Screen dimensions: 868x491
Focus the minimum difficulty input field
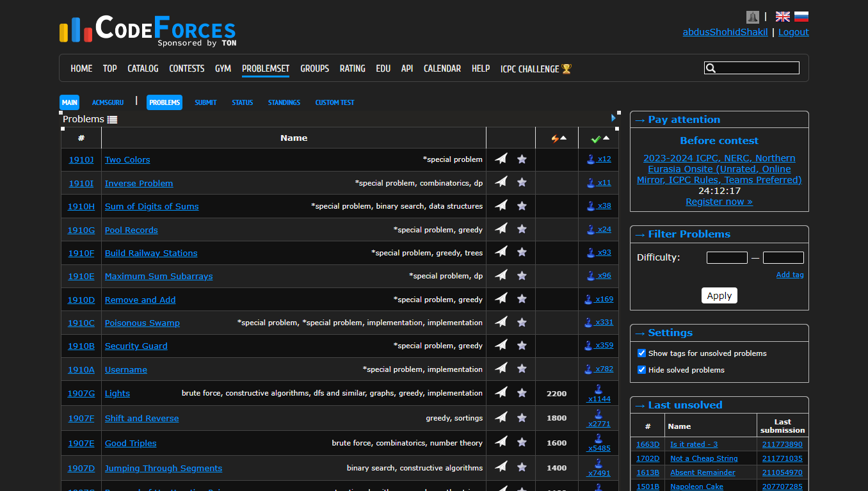click(727, 257)
